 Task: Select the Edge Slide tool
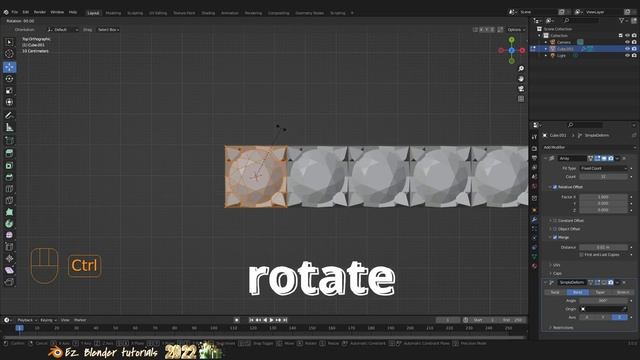pyautogui.click(x=9, y=247)
